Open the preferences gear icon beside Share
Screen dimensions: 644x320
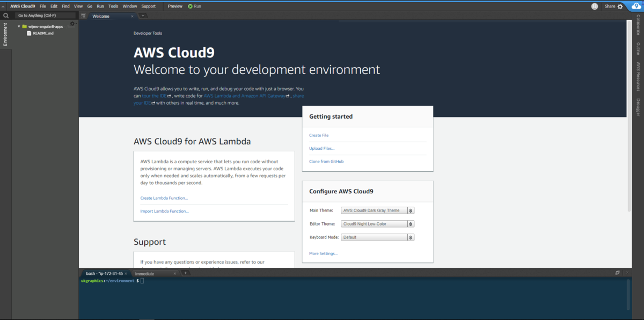click(x=620, y=6)
